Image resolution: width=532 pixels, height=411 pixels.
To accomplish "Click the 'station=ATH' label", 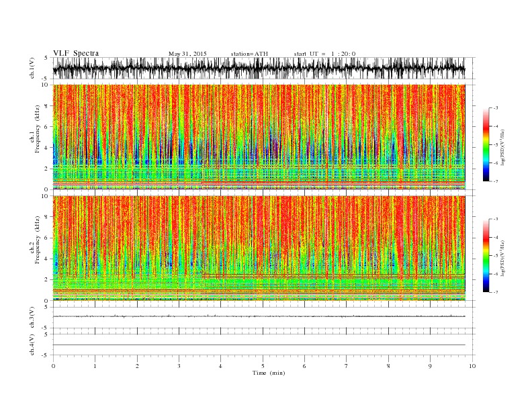I will (249, 54).
